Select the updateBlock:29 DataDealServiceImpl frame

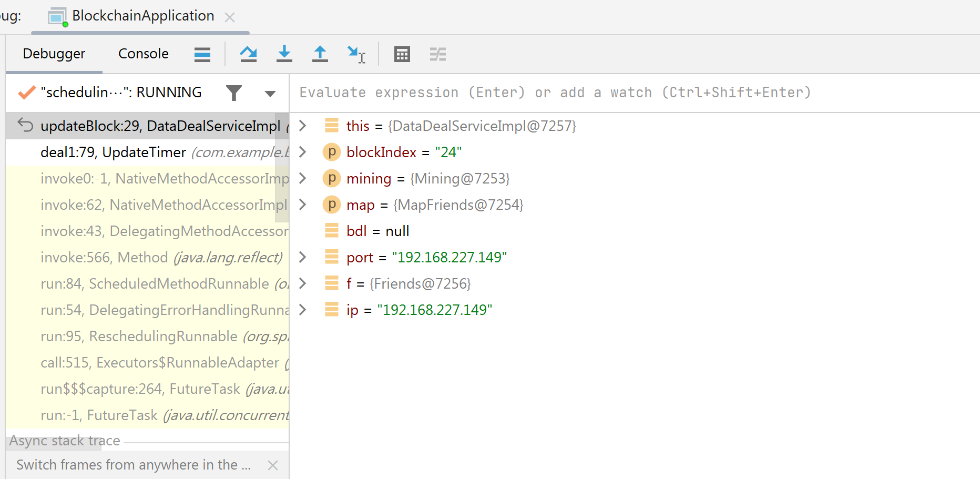147,126
